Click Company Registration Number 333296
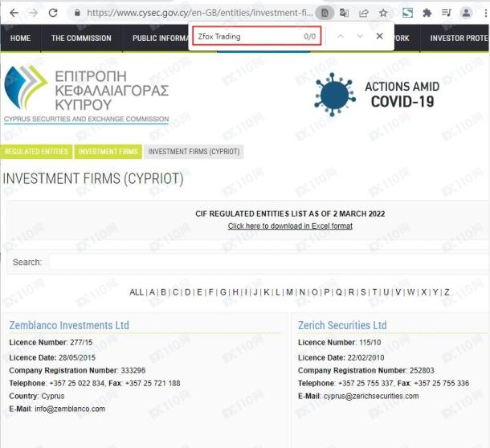The width and height of the screenshot is (490, 448). coord(77,370)
